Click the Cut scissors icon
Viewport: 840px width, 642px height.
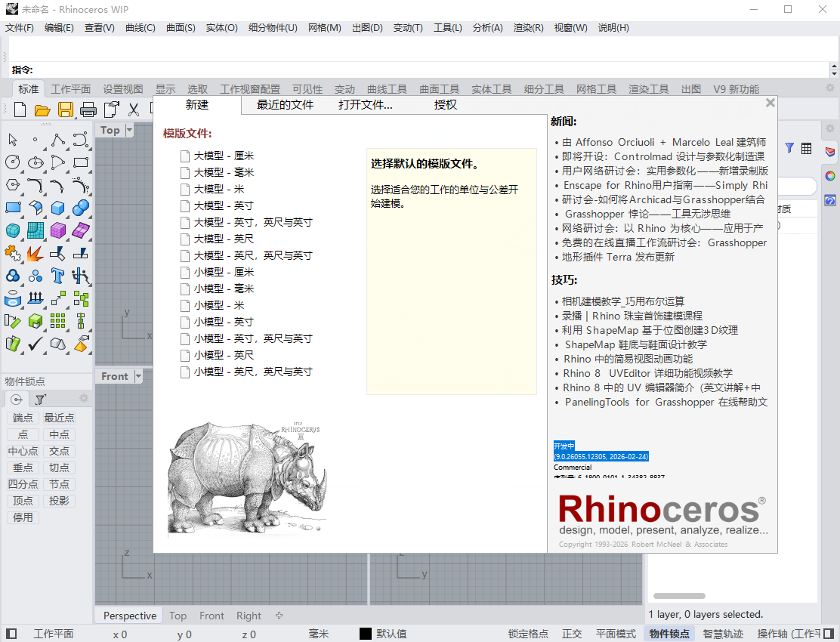pyautogui.click(x=134, y=110)
